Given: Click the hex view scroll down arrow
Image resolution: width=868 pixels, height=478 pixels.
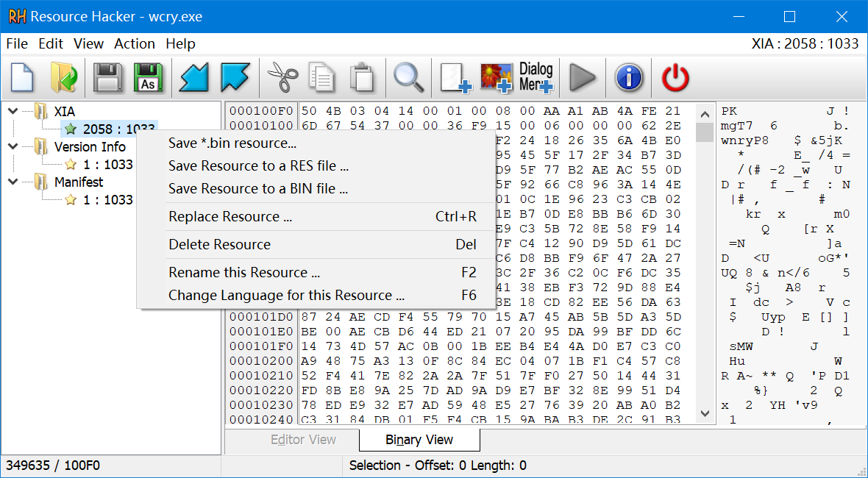Looking at the screenshot, I should (x=705, y=413).
